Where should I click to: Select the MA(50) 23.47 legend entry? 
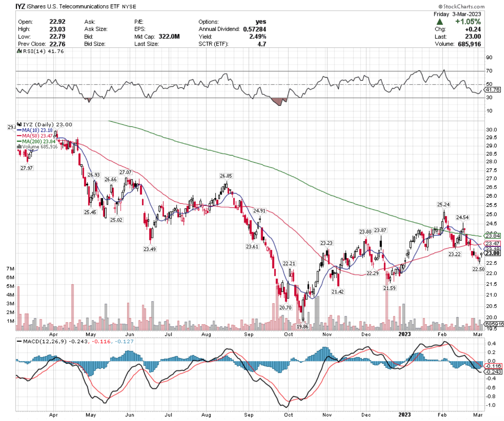pyautogui.click(x=35, y=136)
